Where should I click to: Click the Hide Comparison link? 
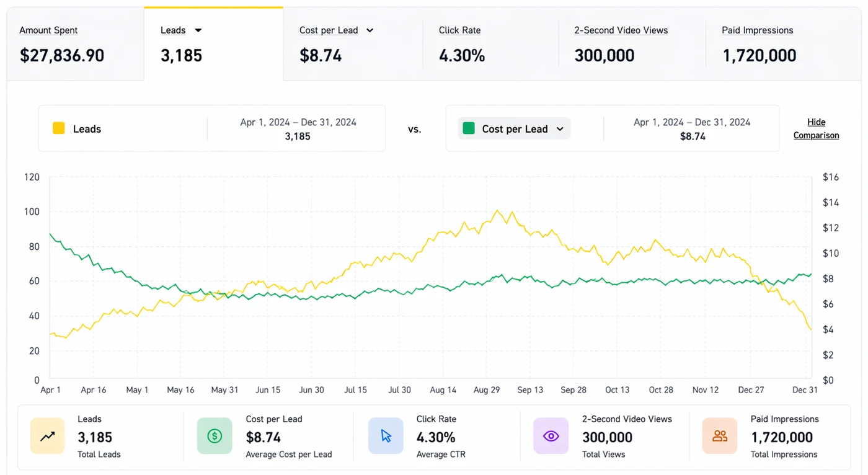coord(817,128)
